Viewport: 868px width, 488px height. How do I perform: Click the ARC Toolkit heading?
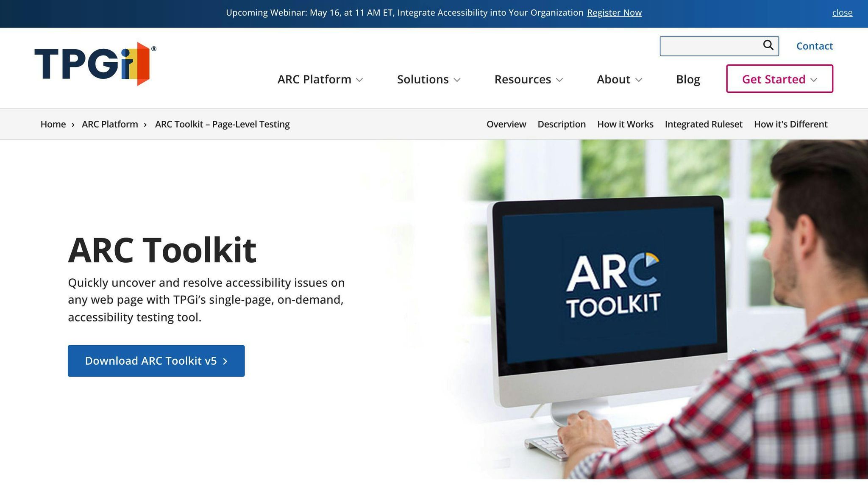pyautogui.click(x=162, y=250)
